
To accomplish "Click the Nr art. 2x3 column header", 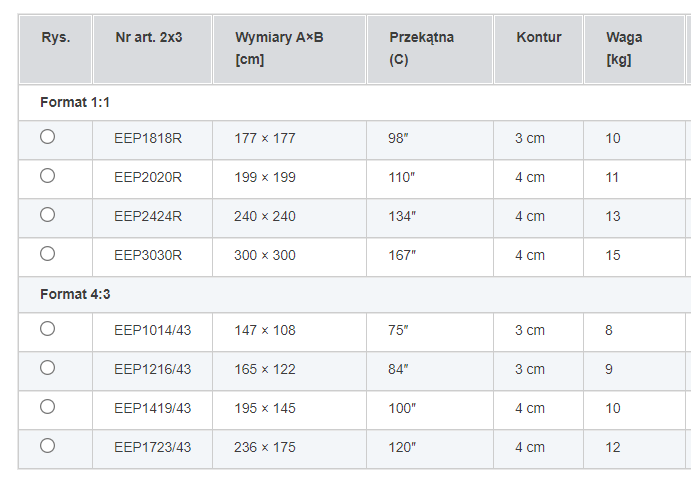I will (146, 38).
